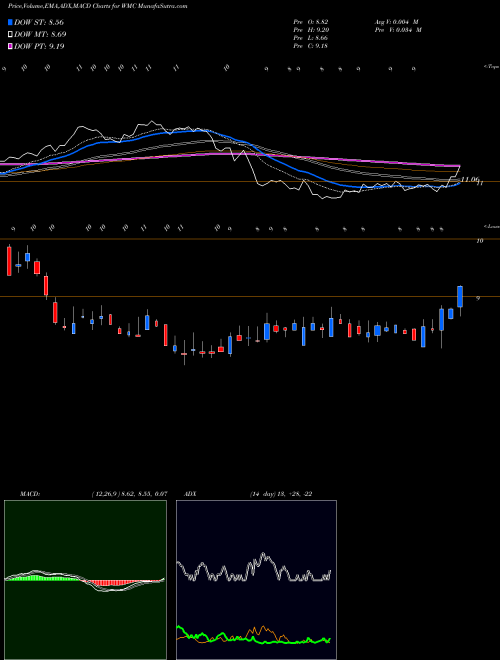Click the MACD (12,26,9) values text

point(129,494)
